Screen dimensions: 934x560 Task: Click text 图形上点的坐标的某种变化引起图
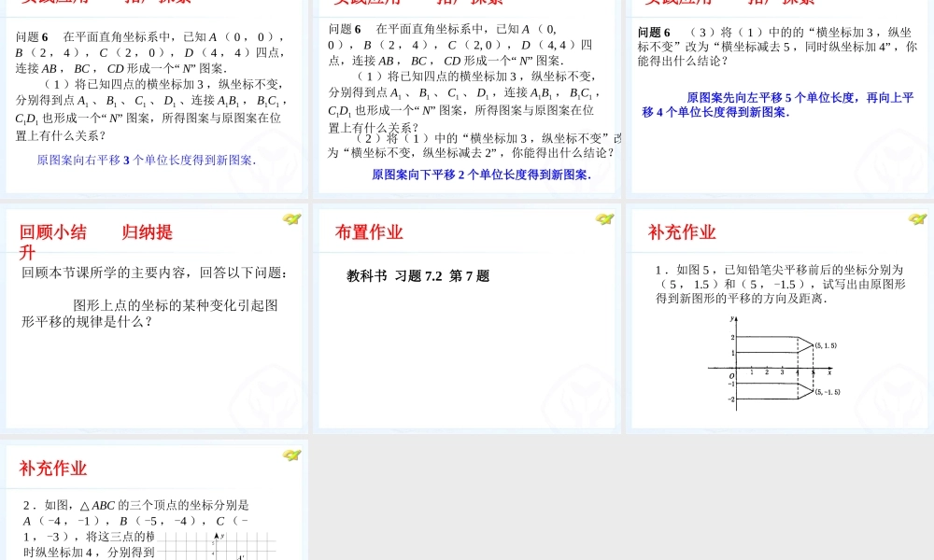[176, 305]
